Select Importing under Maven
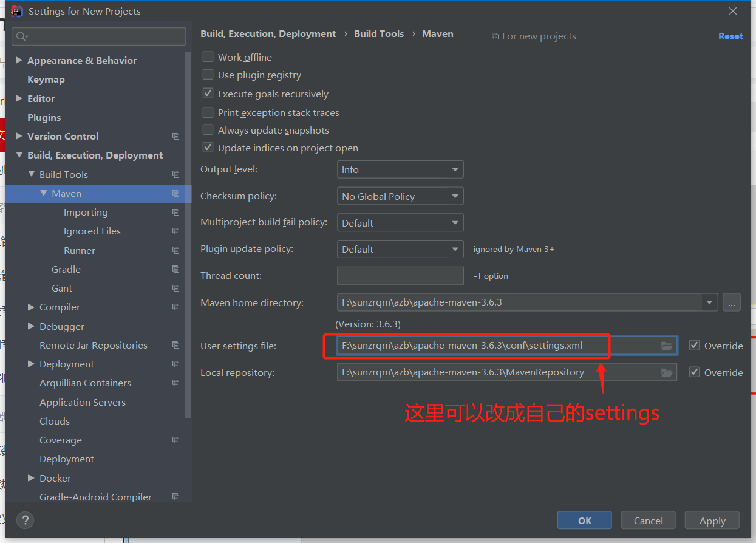Image resolution: width=756 pixels, height=543 pixels. pyautogui.click(x=86, y=213)
